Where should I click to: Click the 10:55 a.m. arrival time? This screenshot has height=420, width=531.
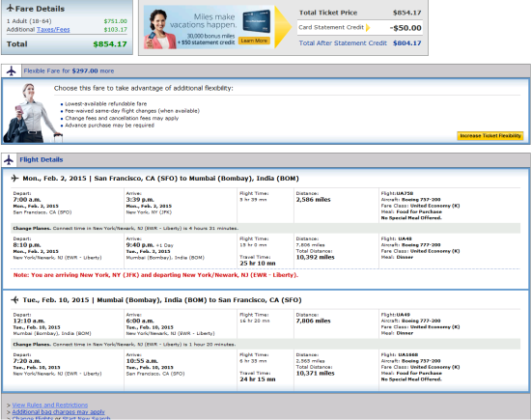[142, 361]
